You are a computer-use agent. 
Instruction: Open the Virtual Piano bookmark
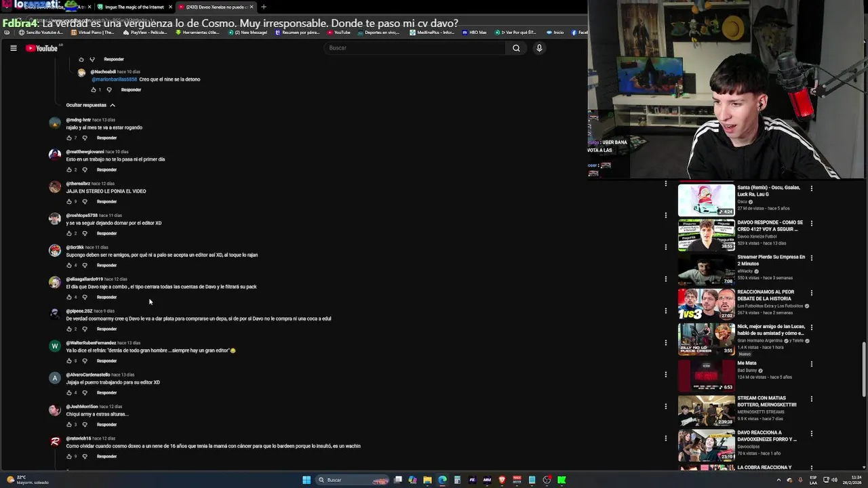pos(92,33)
